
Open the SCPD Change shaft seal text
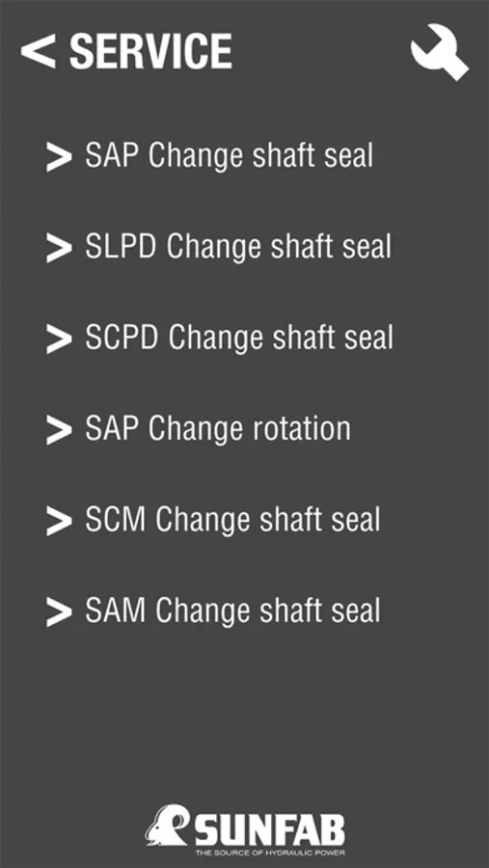tap(238, 339)
